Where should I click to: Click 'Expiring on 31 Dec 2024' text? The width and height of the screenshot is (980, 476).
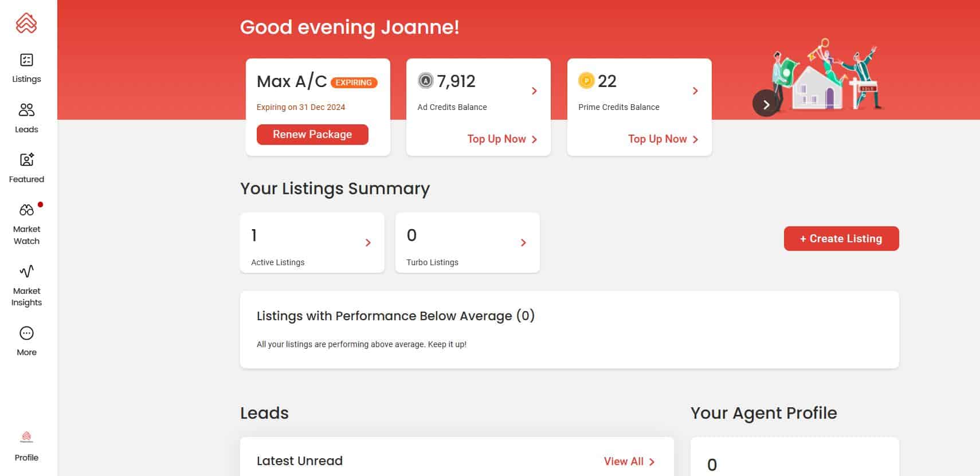point(301,107)
